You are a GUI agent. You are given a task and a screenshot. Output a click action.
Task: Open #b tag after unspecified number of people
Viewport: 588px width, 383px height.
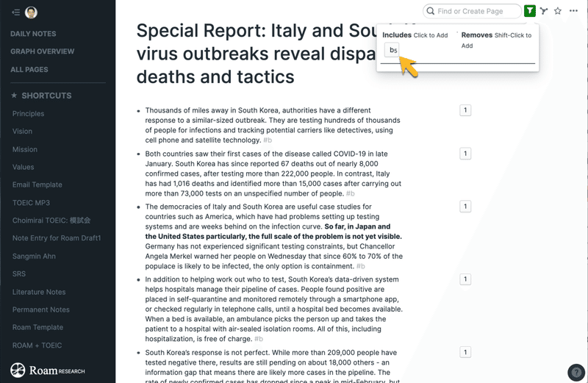(350, 193)
